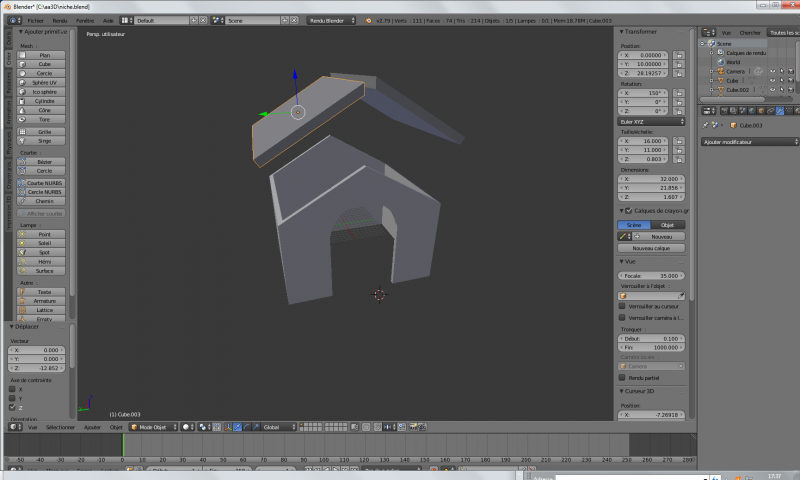This screenshot has height=480, width=800.
Task: Add an Armature object
Action: [45, 300]
